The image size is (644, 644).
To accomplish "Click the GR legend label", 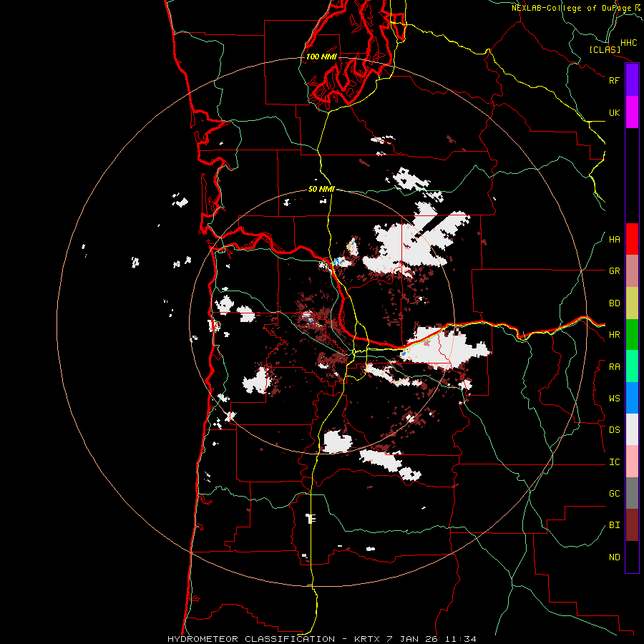I will (x=614, y=271).
